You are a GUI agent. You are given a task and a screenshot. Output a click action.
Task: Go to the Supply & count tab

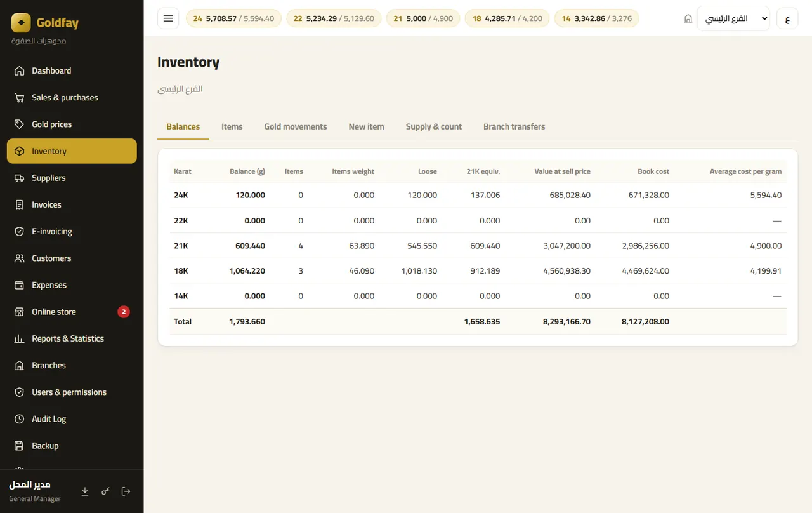(434, 126)
